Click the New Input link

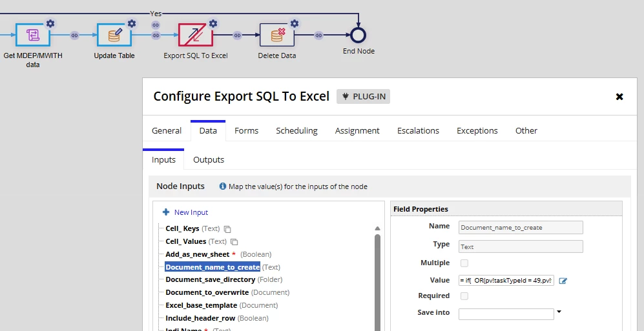(191, 212)
